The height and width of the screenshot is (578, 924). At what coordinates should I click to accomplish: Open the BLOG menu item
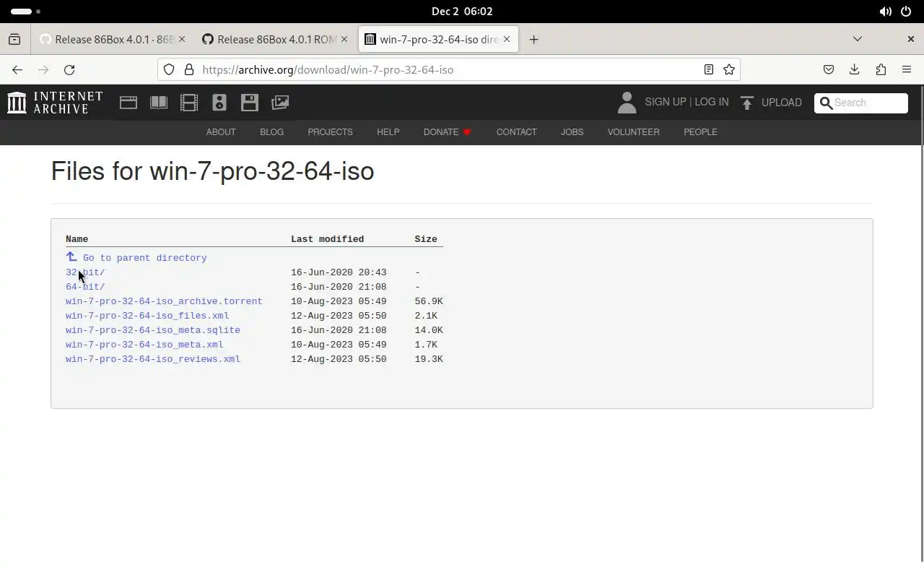click(271, 132)
